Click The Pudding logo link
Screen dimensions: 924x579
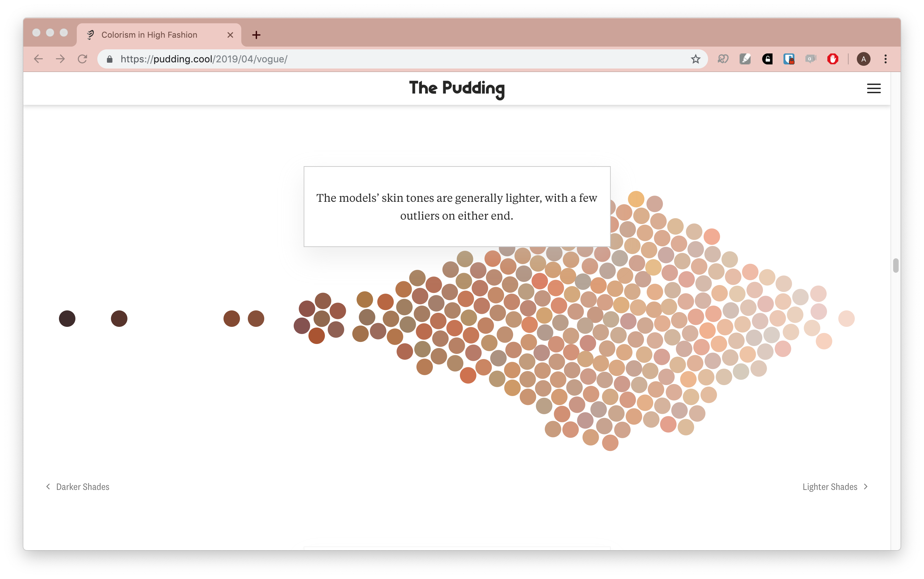457,88
